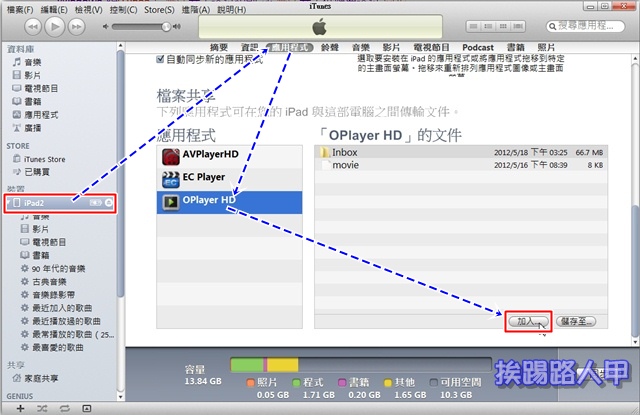
Task: Click the Previous track button
Action: [33, 27]
